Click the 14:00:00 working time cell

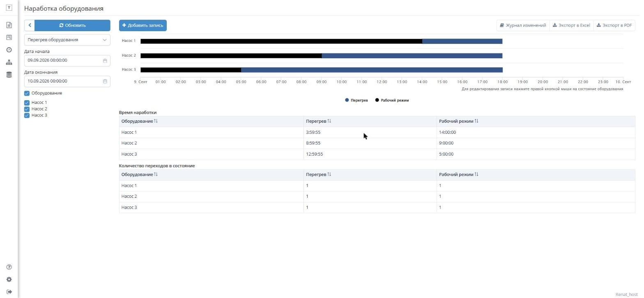(x=536, y=132)
